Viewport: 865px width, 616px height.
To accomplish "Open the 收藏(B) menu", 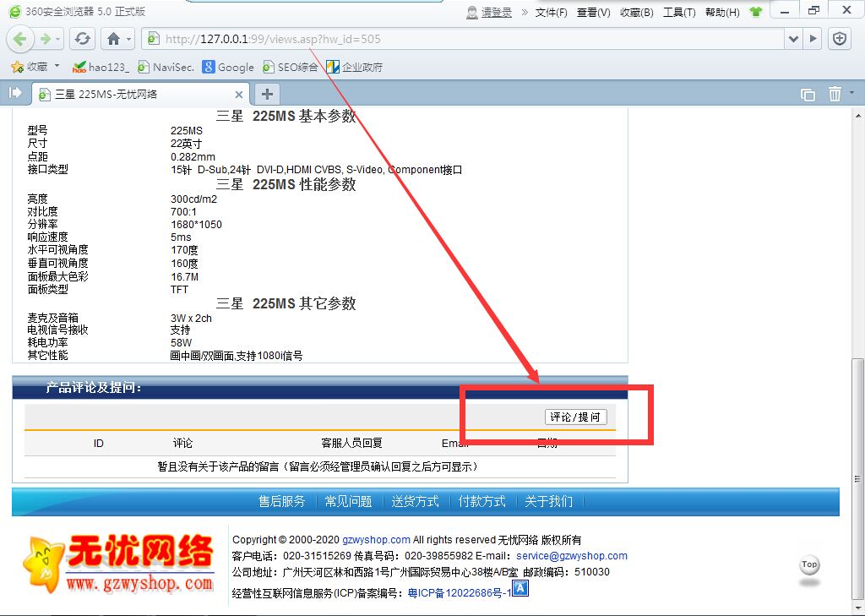I will point(637,12).
